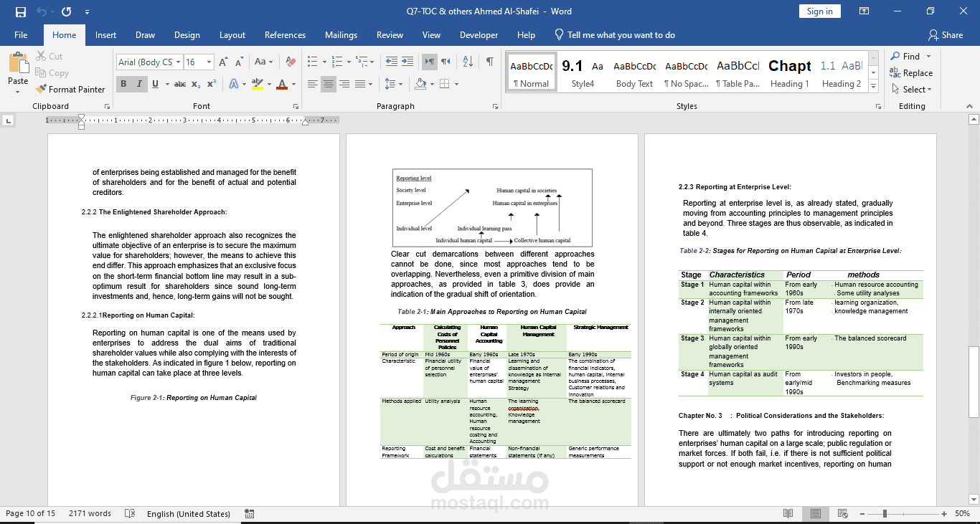Apply the Heading 1 style
The width and height of the screenshot is (980, 524).
click(x=789, y=72)
